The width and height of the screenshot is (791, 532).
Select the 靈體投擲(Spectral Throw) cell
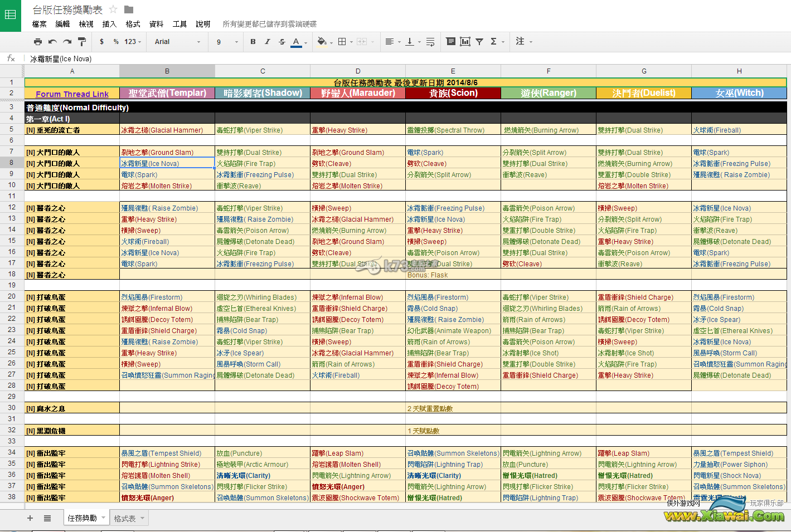[x=453, y=130]
